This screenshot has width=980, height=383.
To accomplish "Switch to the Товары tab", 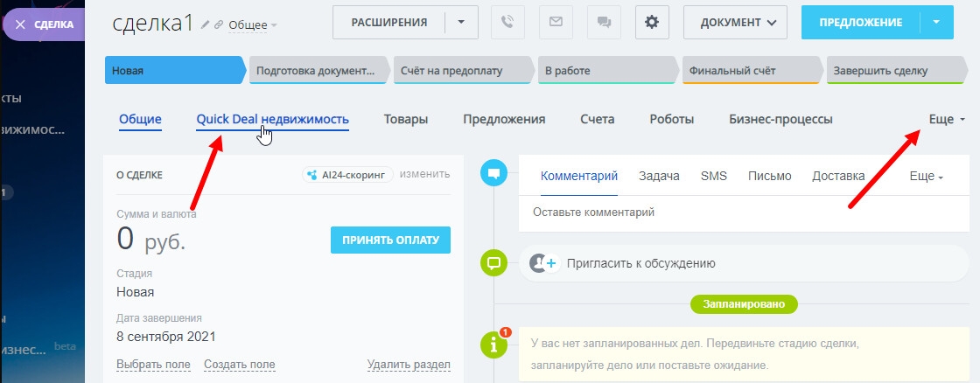I will 406,119.
